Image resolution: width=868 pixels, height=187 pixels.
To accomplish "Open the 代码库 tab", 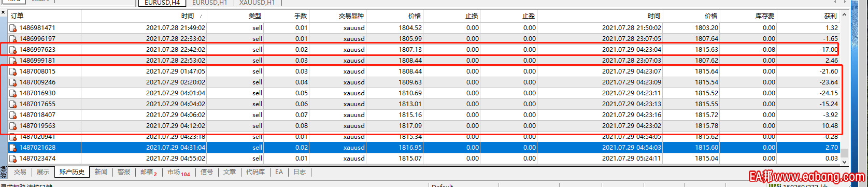I will point(255,172).
